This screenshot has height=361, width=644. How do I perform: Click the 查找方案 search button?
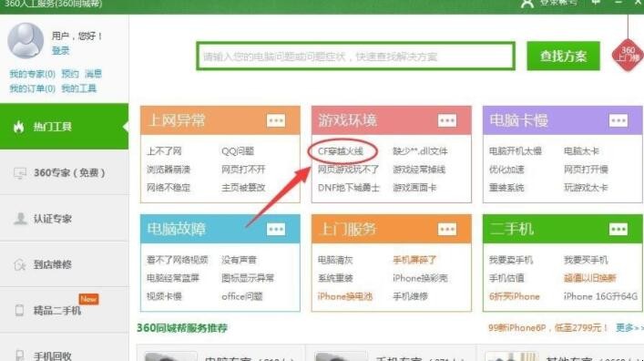point(563,56)
